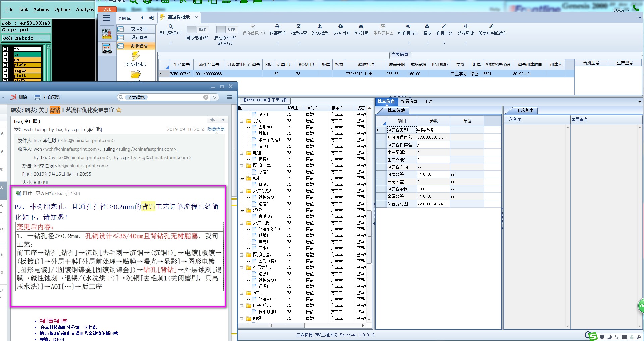The height and width of the screenshot is (341, 644).
Task: Collapse the 沉铜1 tree node
Action: (242, 121)
